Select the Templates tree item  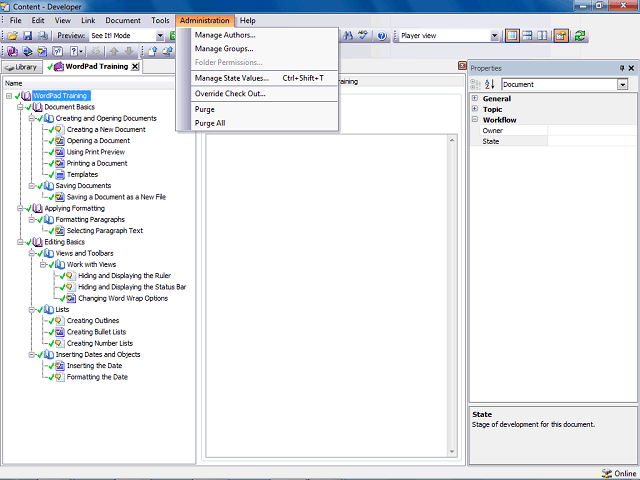coord(82,174)
